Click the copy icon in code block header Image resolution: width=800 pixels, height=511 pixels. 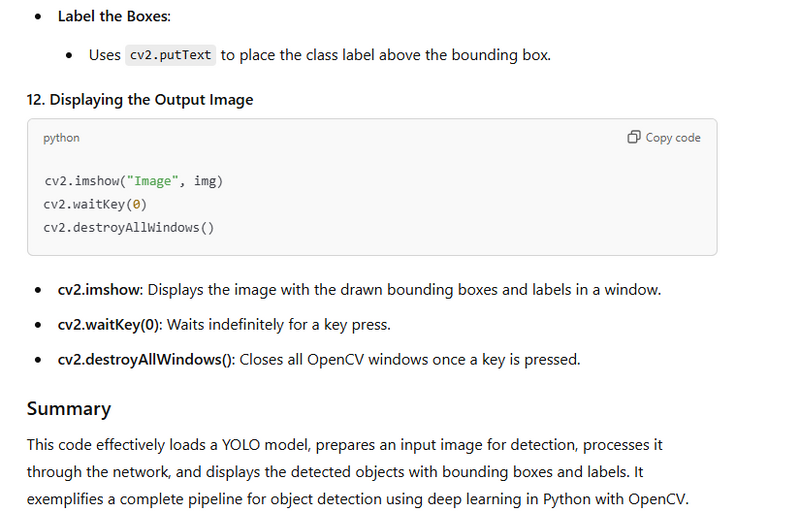[633, 137]
